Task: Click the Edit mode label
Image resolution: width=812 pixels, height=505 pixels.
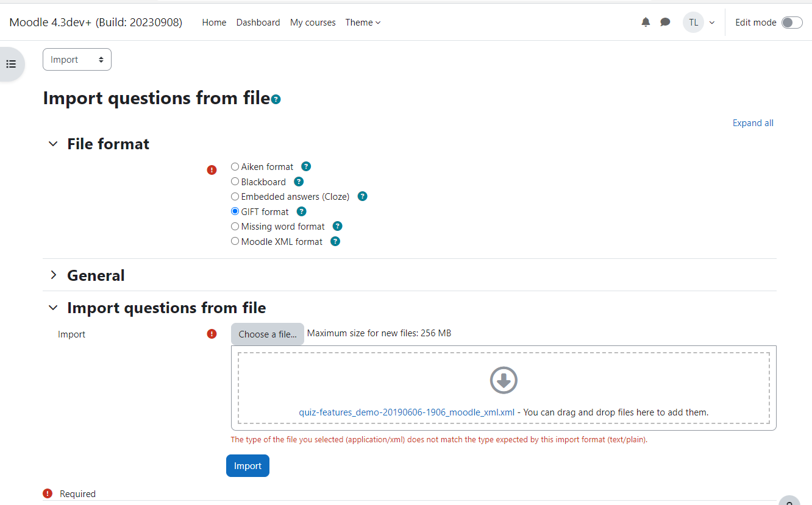Action: click(x=756, y=23)
